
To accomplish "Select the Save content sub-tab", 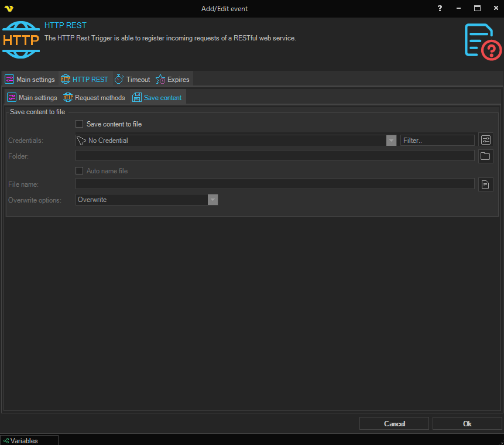I will [157, 97].
